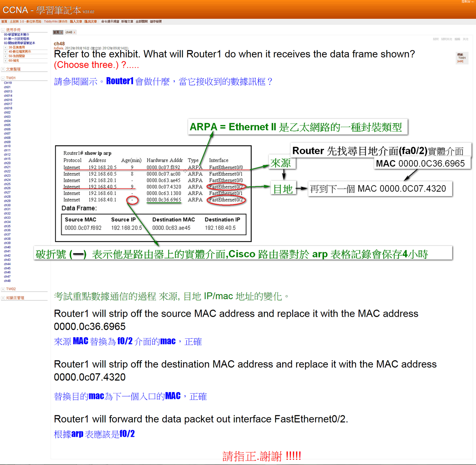
Task: Open the TW01 tag in the tag box
Action: coord(462,58)
